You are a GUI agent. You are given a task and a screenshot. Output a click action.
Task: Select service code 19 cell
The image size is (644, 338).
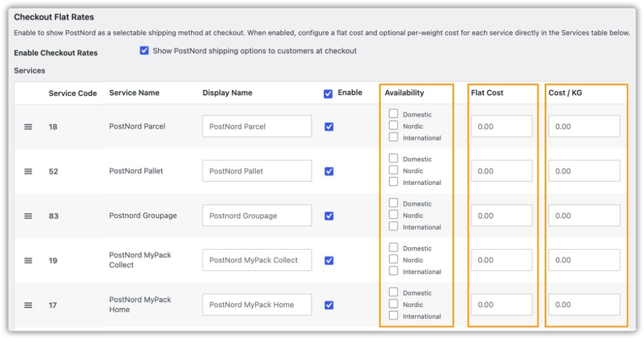tap(53, 260)
